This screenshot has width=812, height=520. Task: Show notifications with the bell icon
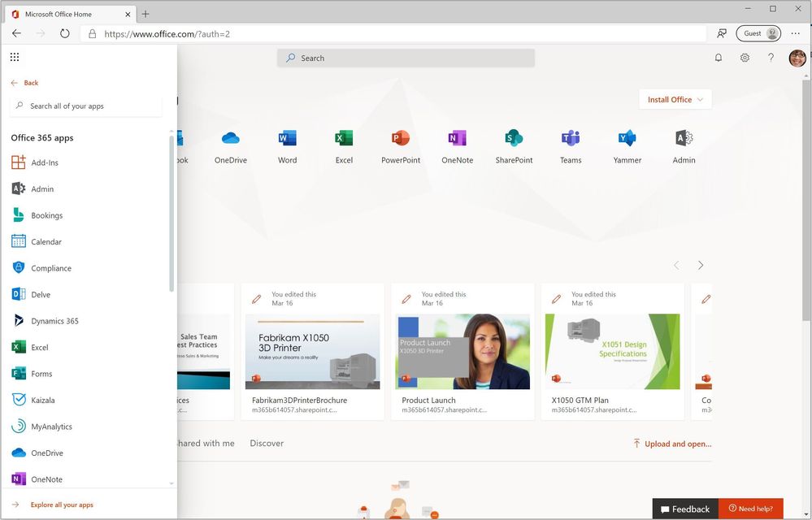click(x=719, y=58)
